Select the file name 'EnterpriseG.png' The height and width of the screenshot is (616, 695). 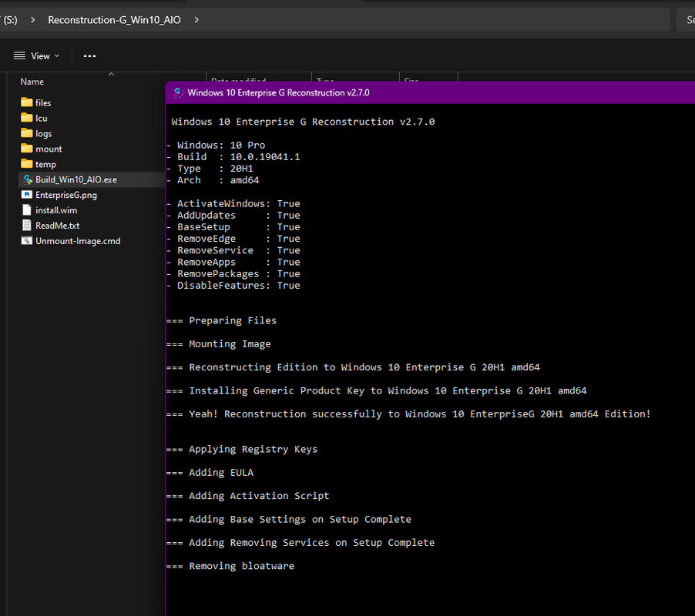(x=66, y=195)
